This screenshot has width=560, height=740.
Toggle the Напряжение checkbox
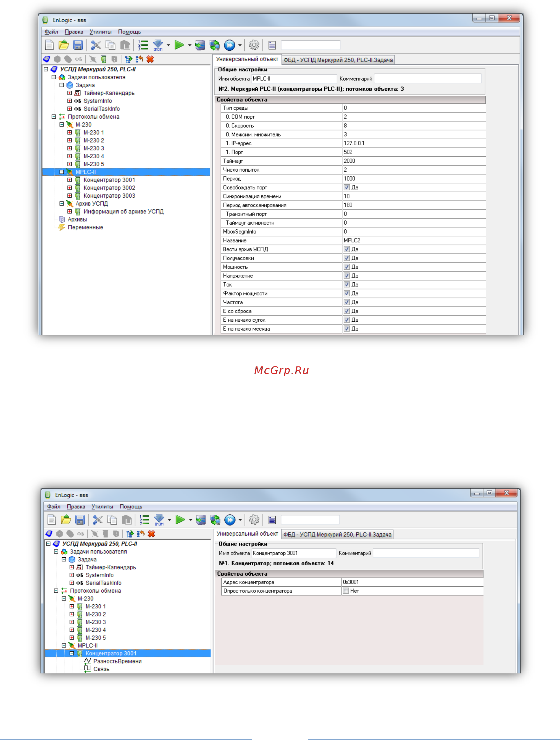coord(346,275)
